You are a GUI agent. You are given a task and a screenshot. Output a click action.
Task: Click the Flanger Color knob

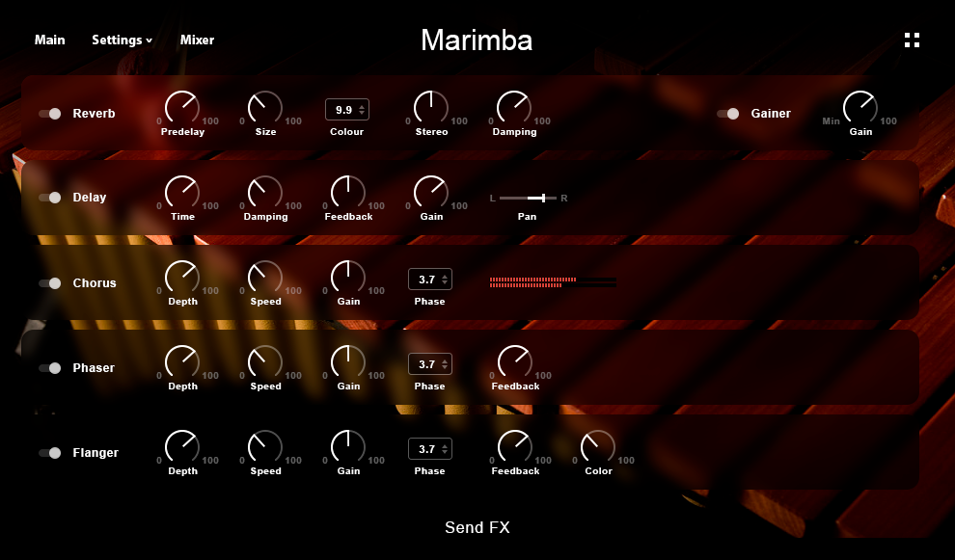click(x=598, y=446)
